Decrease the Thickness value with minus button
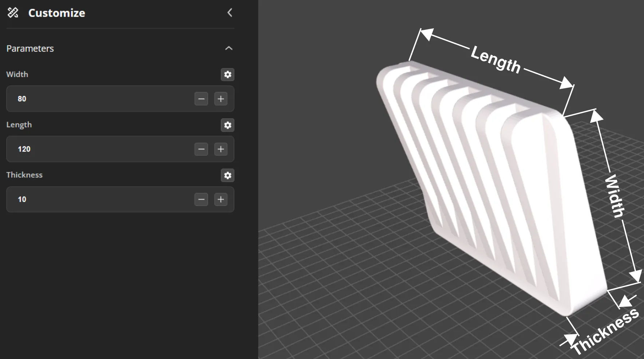644x359 pixels. point(201,199)
